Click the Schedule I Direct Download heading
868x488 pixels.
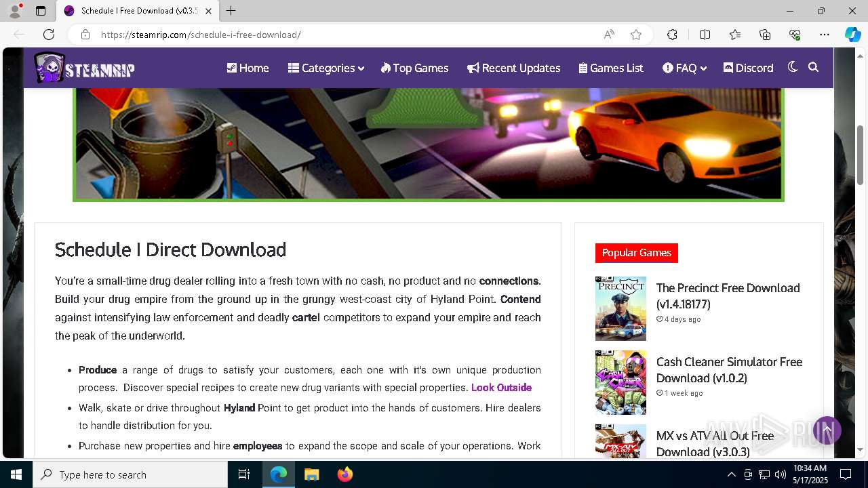170,249
